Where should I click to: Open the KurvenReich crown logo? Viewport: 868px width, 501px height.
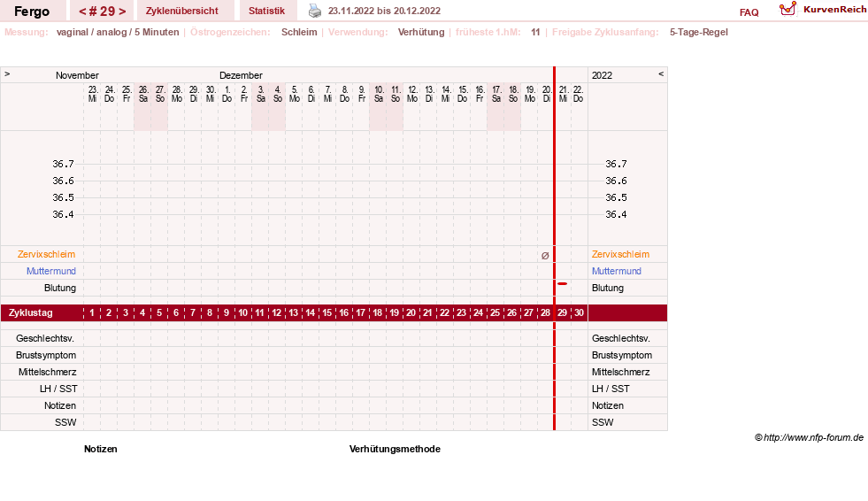pyautogui.click(x=787, y=9)
